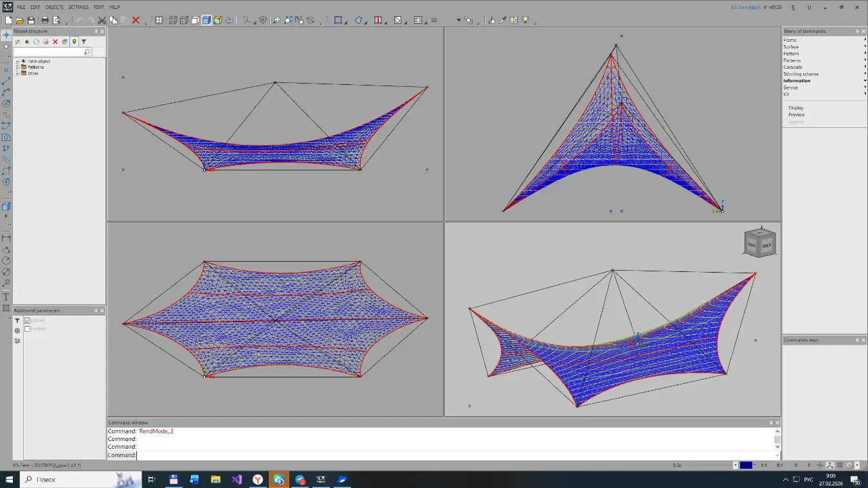
Task: Open the TENT menu in the menu bar
Action: pos(98,7)
